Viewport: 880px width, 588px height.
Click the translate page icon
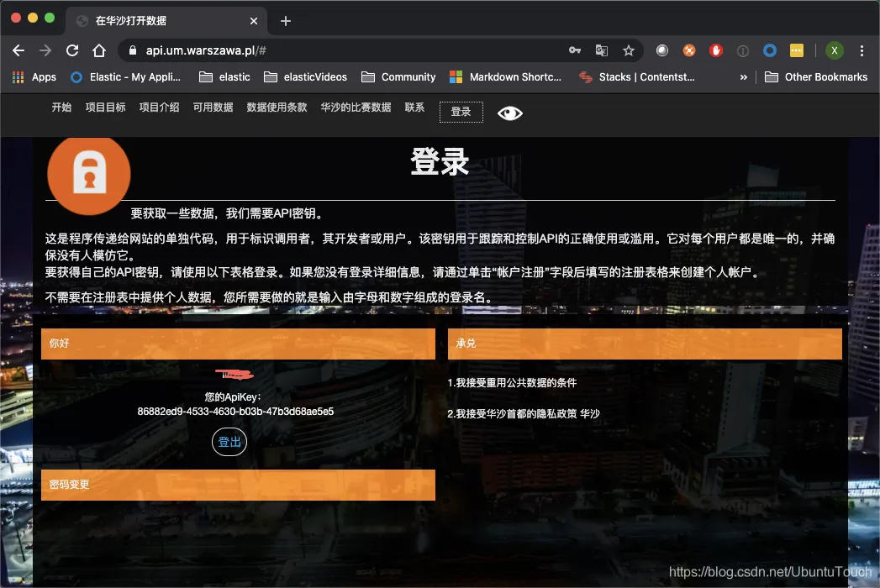click(602, 50)
